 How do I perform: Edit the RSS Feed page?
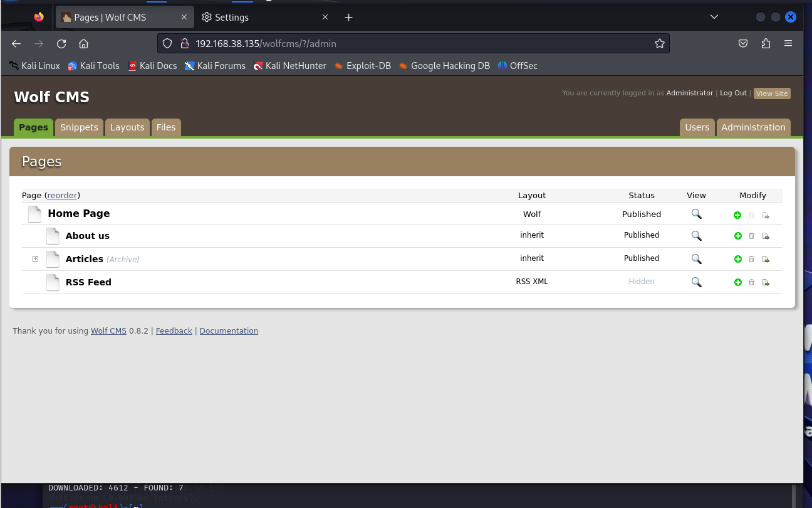88,282
